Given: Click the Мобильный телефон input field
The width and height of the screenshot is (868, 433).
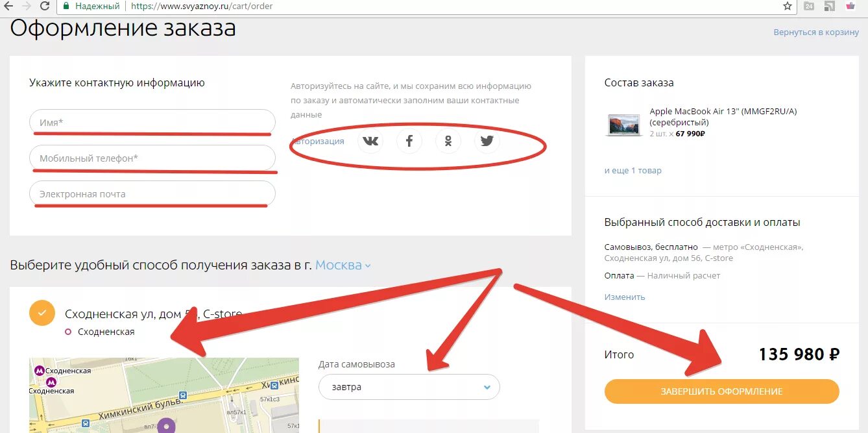Looking at the screenshot, I should (152, 158).
